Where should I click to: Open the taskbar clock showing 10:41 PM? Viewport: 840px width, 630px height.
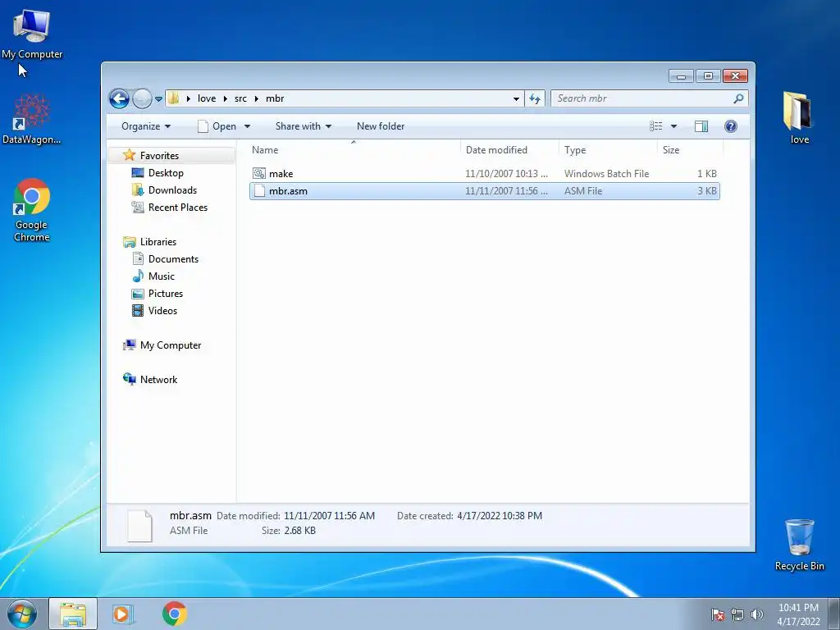pyautogui.click(x=798, y=614)
